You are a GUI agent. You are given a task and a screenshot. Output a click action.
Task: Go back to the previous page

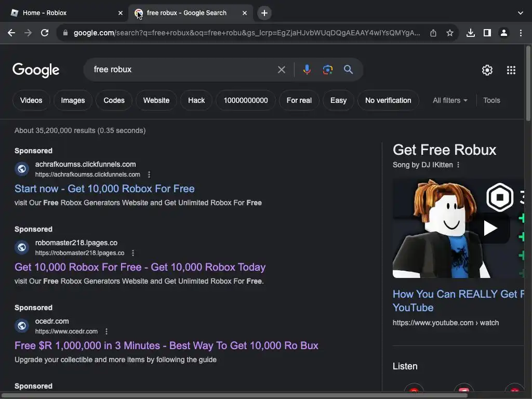point(11,33)
